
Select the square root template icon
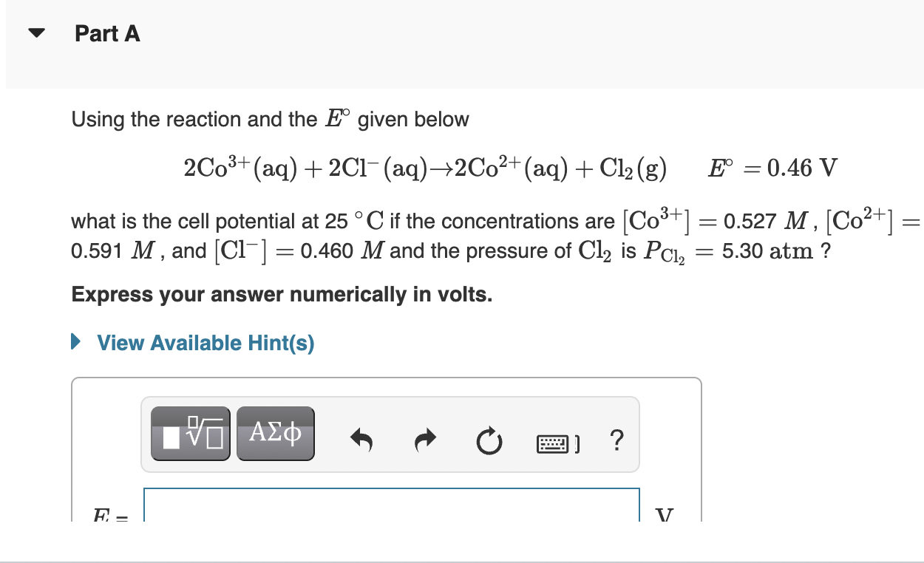190,434
